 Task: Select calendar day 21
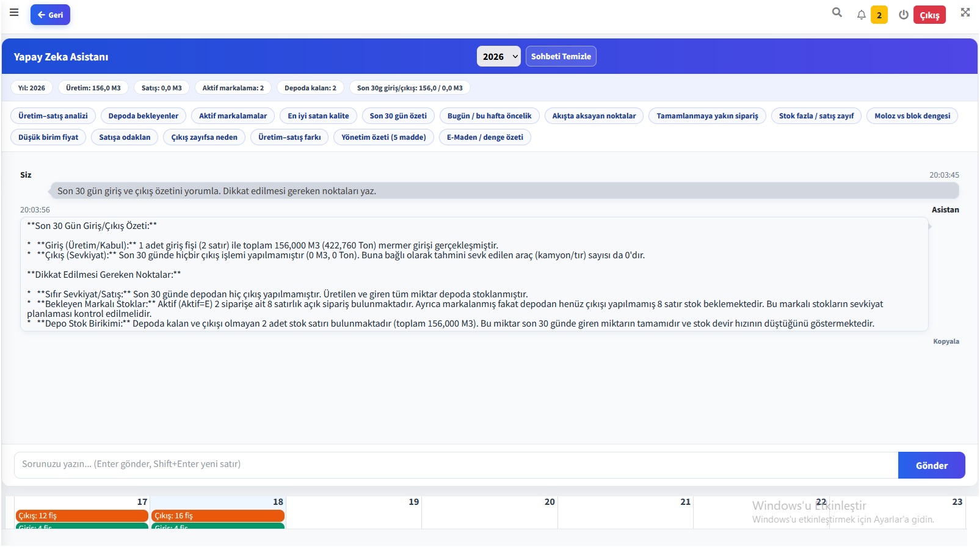pos(686,502)
